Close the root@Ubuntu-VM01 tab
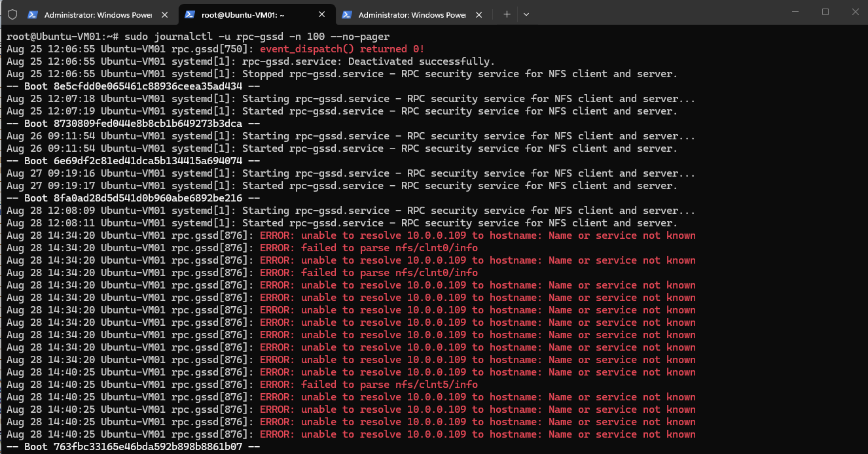868x454 pixels. click(x=322, y=14)
